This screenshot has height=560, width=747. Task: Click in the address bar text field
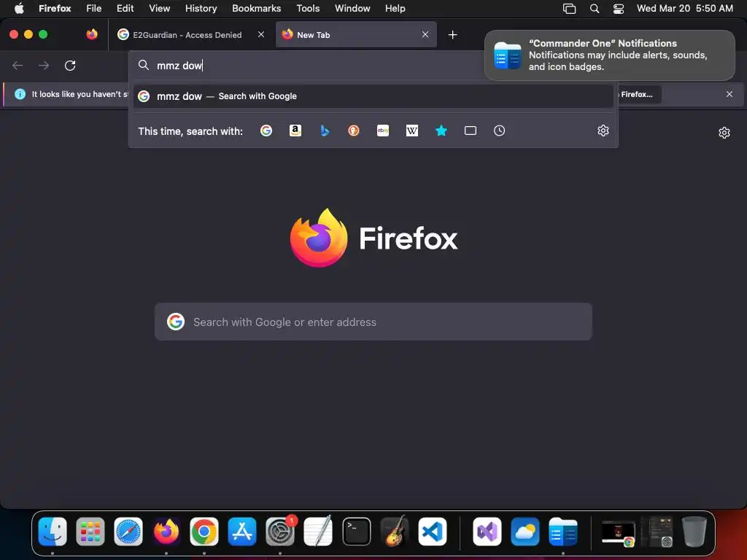[314, 65]
